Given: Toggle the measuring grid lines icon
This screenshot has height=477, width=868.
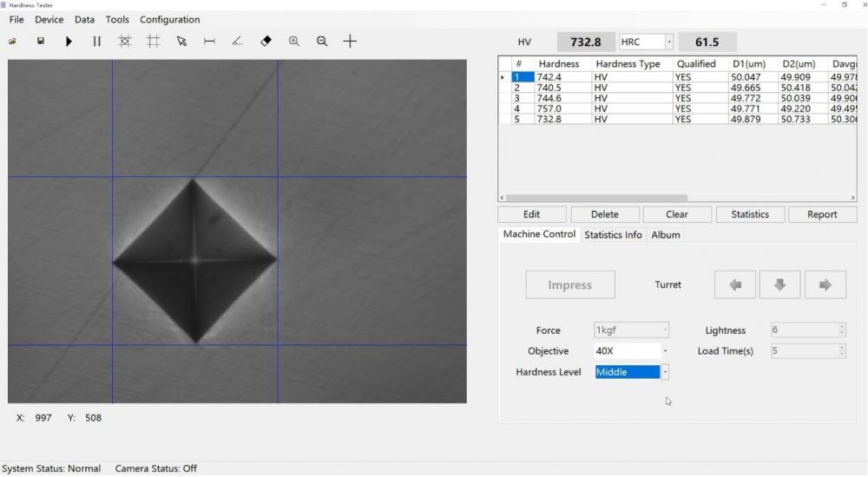Looking at the screenshot, I should [x=154, y=42].
